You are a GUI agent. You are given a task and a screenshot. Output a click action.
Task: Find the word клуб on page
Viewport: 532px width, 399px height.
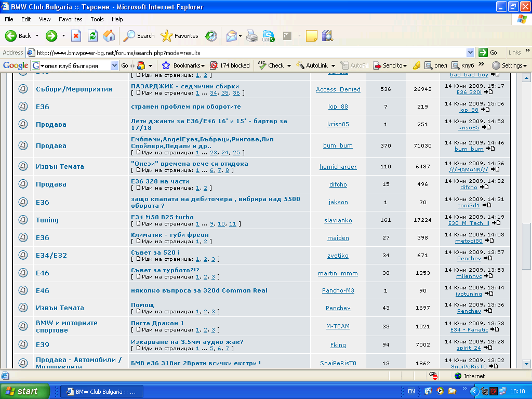[463, 65]
